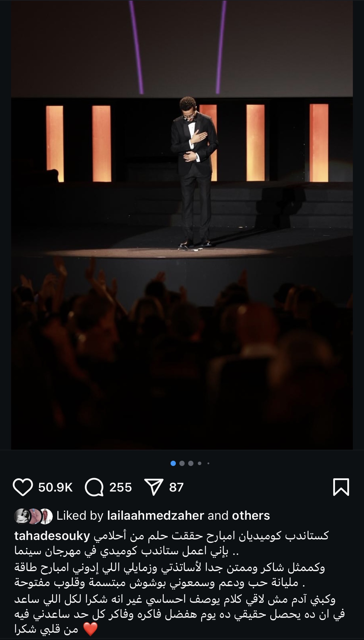
Task: View the 50.9K likes count
Action: pos(55,487)
